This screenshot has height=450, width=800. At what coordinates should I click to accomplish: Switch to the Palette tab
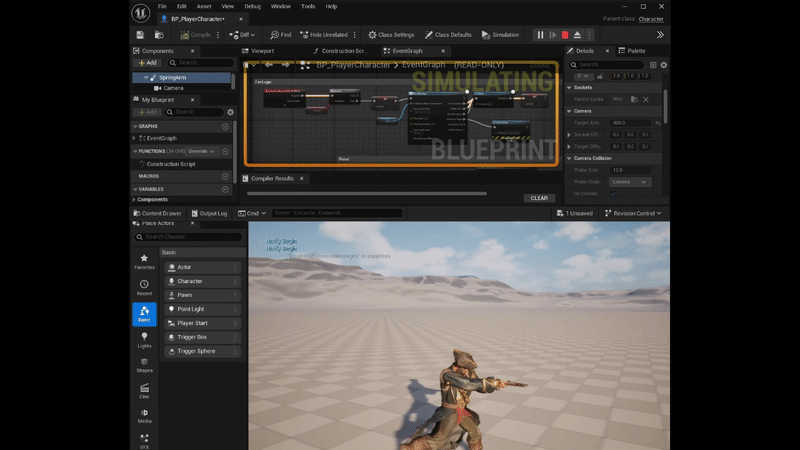632,51
